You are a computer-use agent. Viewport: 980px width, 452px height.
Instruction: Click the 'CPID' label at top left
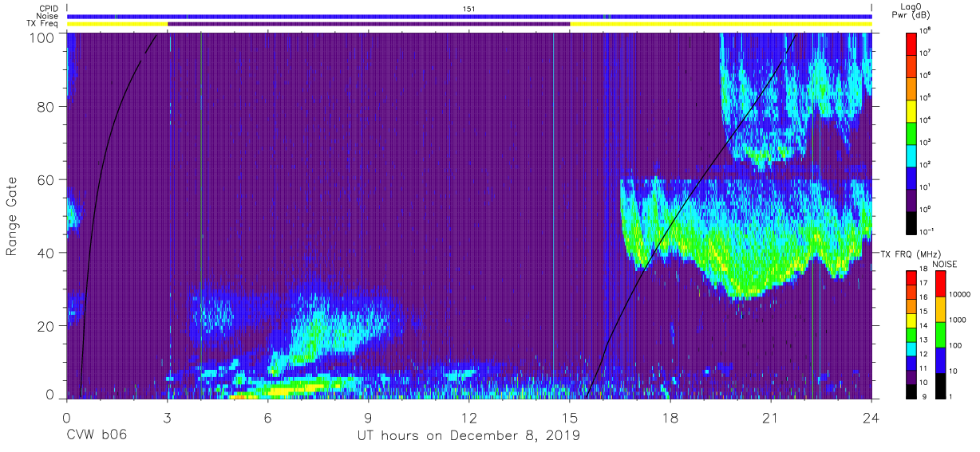coord(48,9)
